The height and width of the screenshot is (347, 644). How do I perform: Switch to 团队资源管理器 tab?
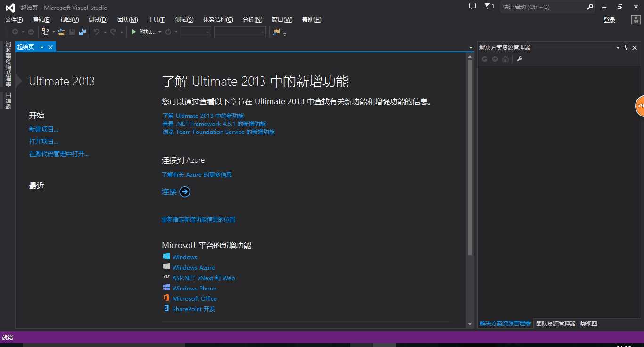(x=556, y=323)
